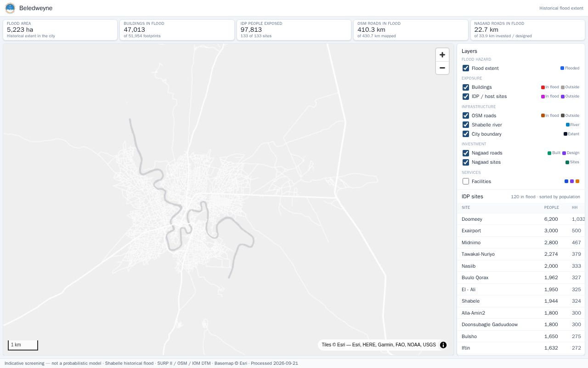This screenshot has width=588, height=368.
Task: Select the Exairport site row
Action: point(521,231)
